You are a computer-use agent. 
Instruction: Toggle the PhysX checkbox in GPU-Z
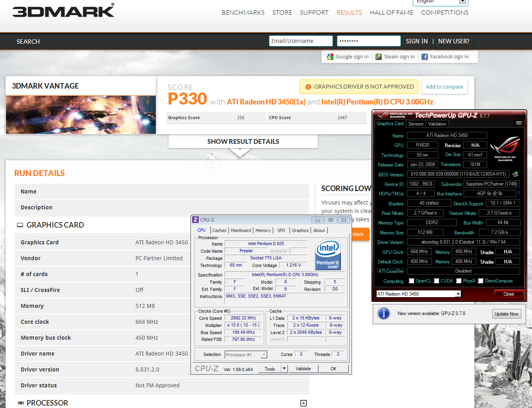pos(459,281)
